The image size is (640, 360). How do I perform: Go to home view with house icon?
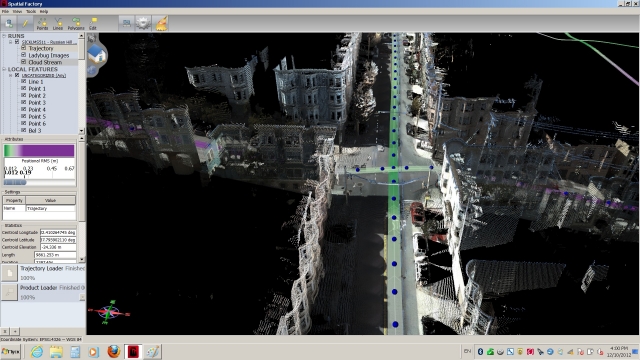97,54
